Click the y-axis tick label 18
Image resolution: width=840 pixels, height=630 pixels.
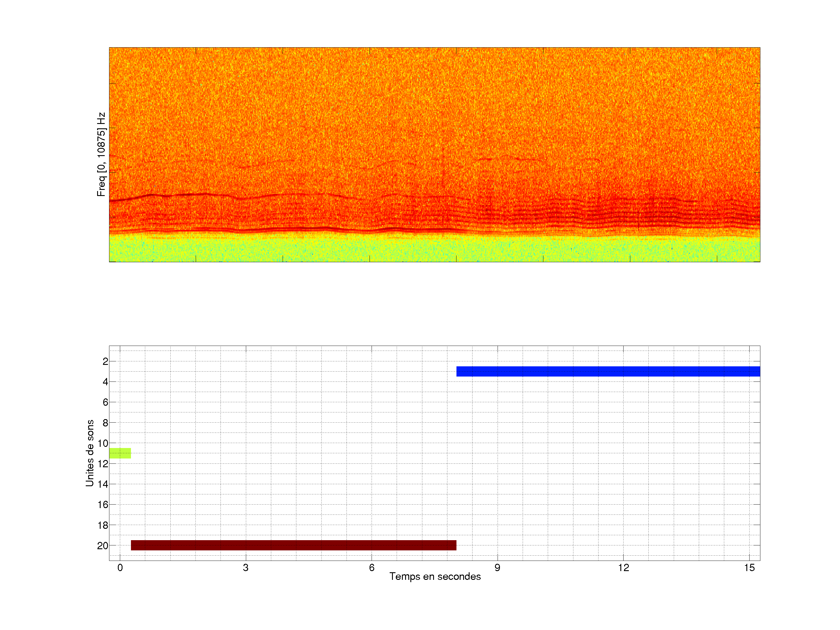(103, 525)
